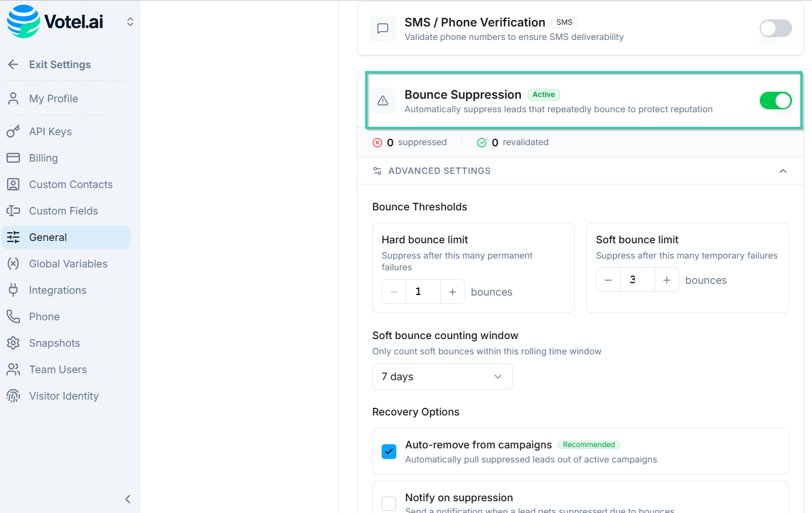Increment the Hard bounce limit with plus
The image size is (812, 513).
(x=452, y=291)
